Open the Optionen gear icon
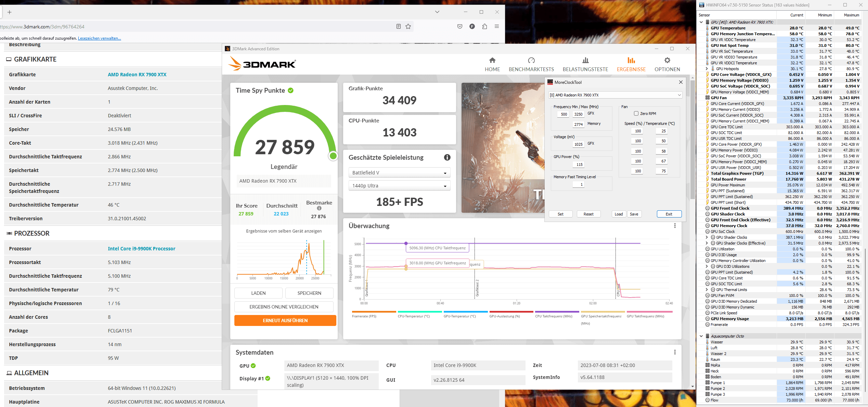This screenshot has height=407, width=868. 667,60
